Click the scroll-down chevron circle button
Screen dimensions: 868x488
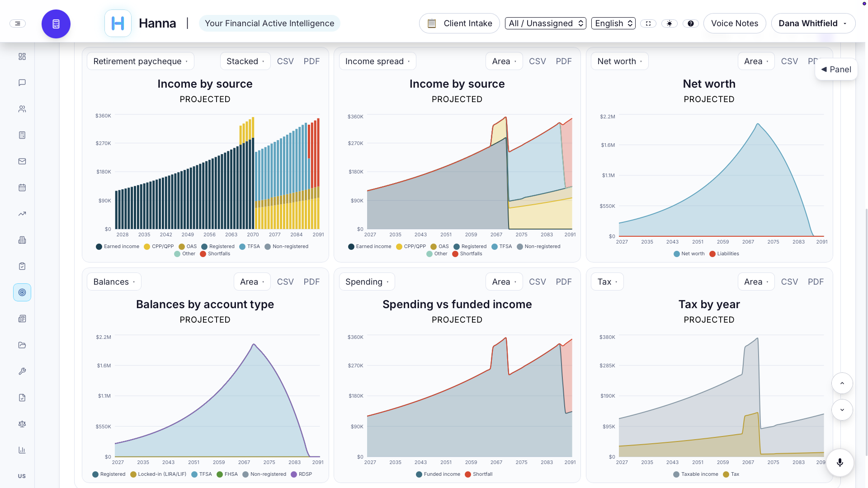pyautogui.click(x=842, y=410)
